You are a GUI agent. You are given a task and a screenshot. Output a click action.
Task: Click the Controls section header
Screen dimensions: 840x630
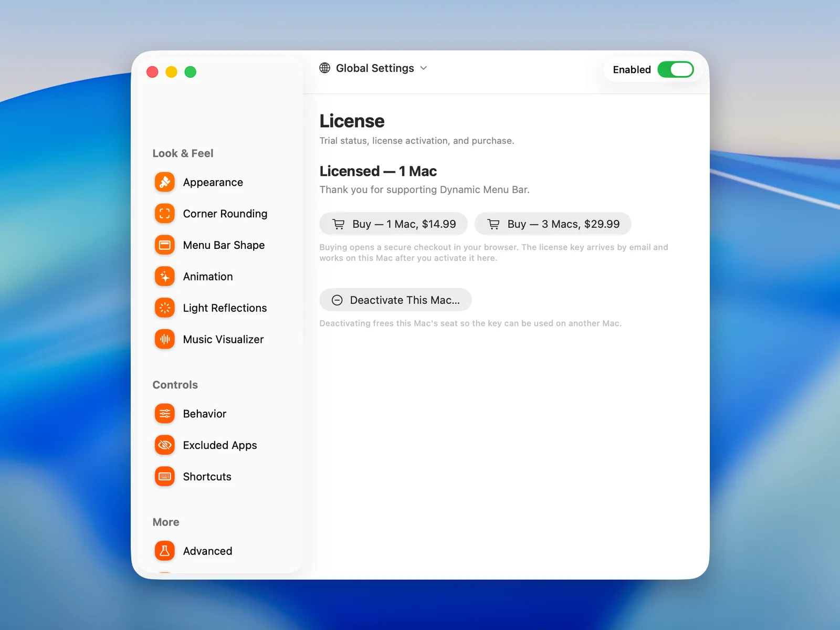click(175, 385)
